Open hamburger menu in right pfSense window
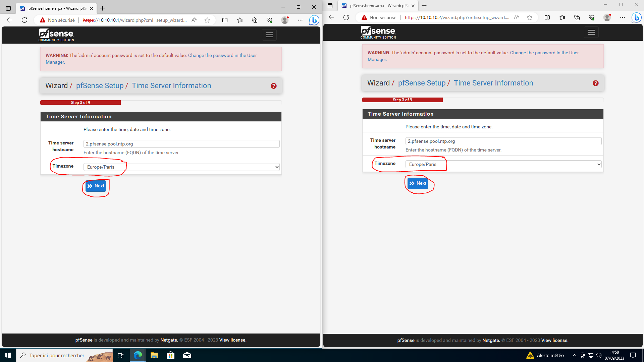This screenshot has width=644, height=362. (591, 32)
